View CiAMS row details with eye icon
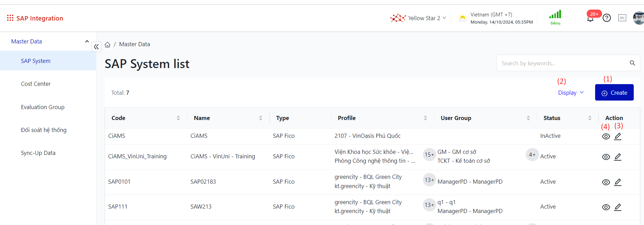Viewport: 644px width, 225px height. point(606,136)
